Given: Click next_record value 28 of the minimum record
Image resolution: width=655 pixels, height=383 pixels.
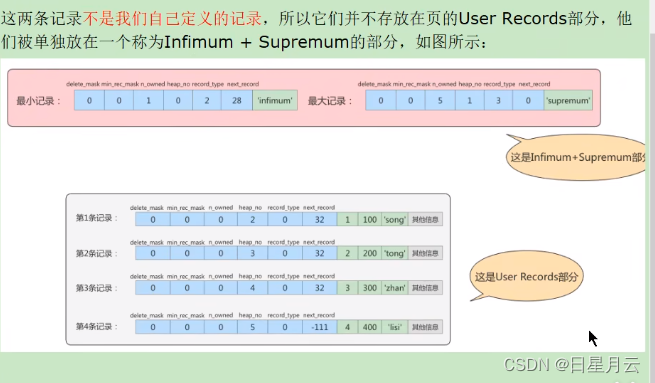Looking at the screenshot, I should (x=237, y=100).
